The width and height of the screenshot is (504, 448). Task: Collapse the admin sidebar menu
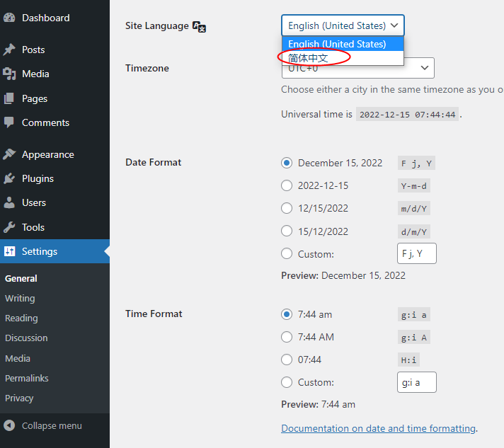click(x=43, y=425)
